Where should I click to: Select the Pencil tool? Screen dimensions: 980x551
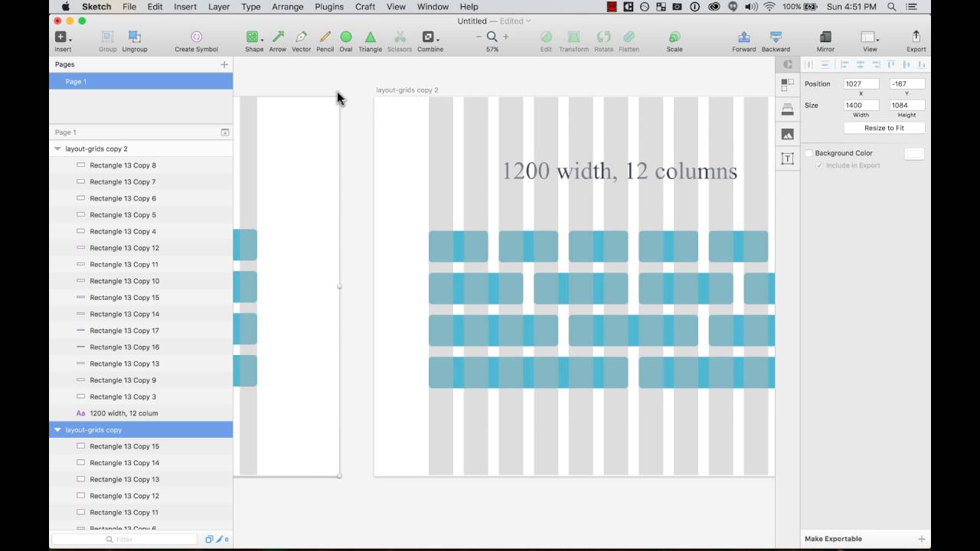tap(325, 36)
